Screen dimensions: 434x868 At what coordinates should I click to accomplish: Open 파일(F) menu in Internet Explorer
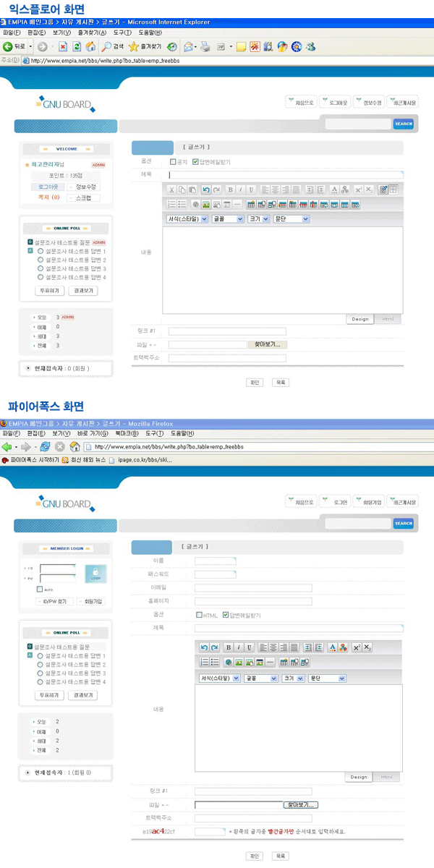(x=12, y=33)
